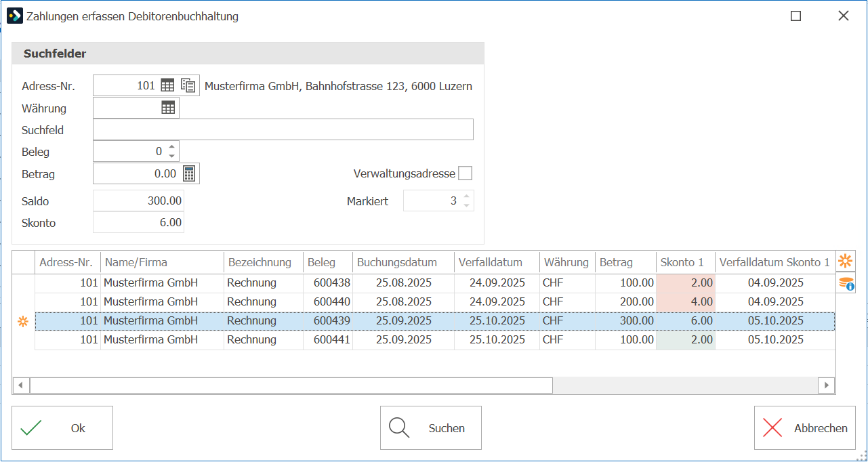
Task: Sort by the Name/Firma column header
Action: click(x=162, y=262)
